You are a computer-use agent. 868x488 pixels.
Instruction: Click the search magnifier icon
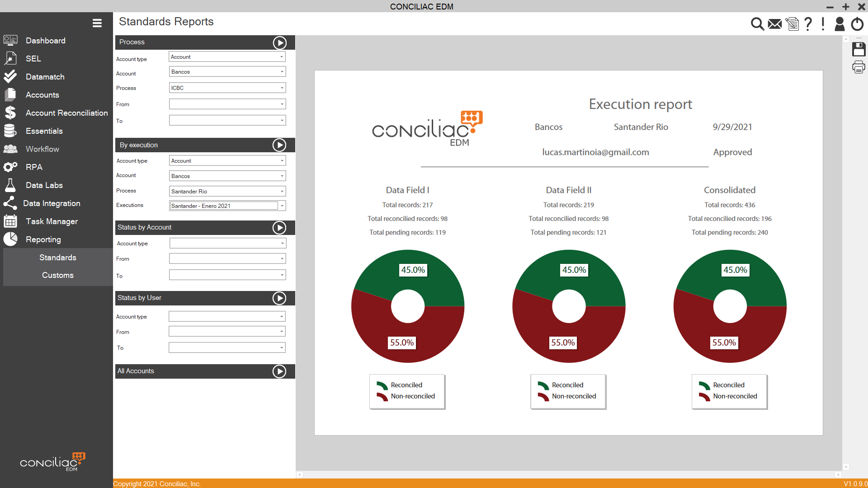757,23
